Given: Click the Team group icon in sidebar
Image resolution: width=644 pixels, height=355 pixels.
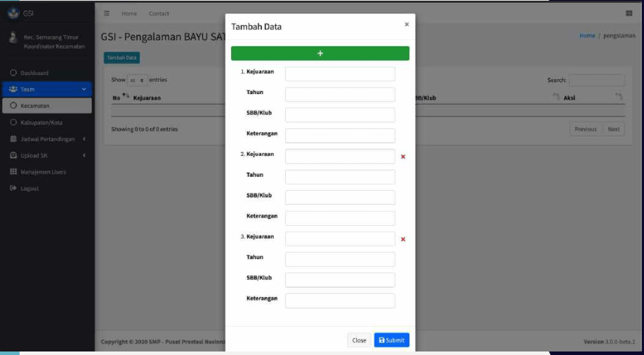Looking at the screenshot, I should pos(13,89).
